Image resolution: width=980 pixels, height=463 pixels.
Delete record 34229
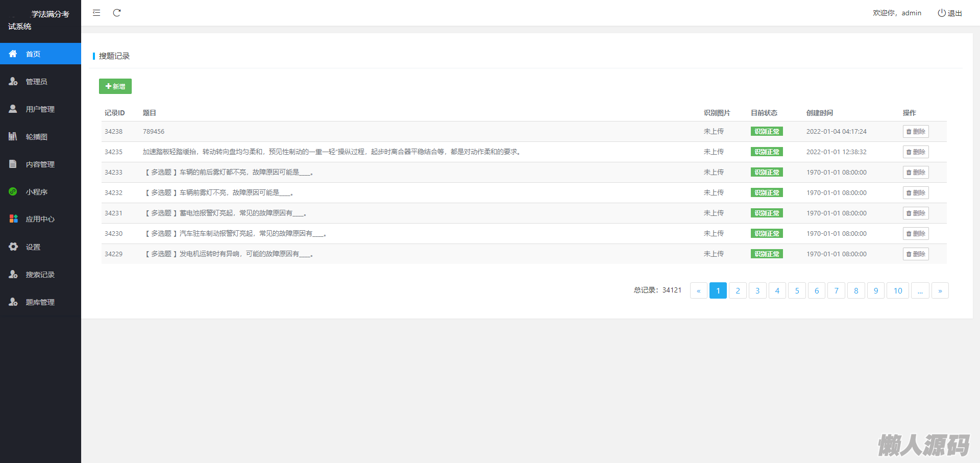pyautogui.click(x=916, y=254)
